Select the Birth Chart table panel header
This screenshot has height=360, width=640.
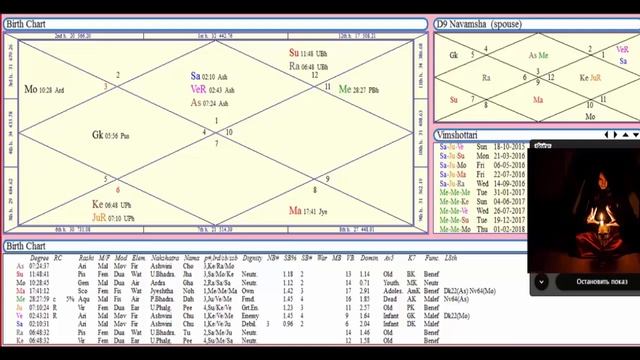265,246
